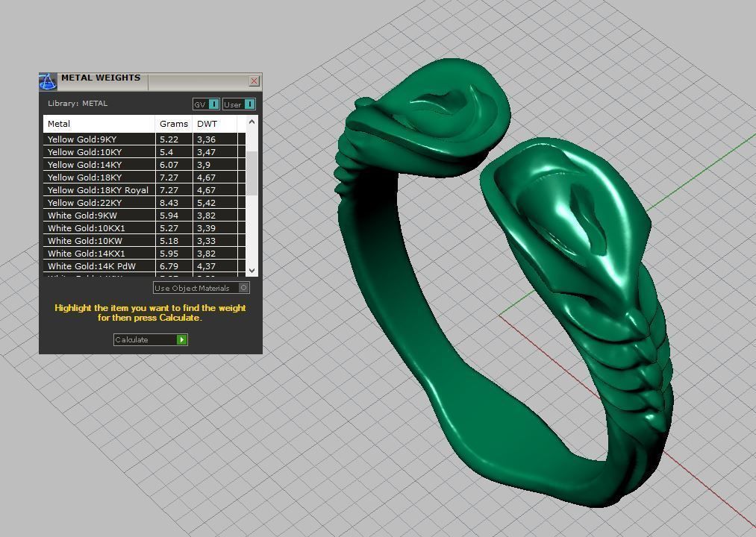
Task: Select the Yellow Gold:14KY row
Action: 144,164
